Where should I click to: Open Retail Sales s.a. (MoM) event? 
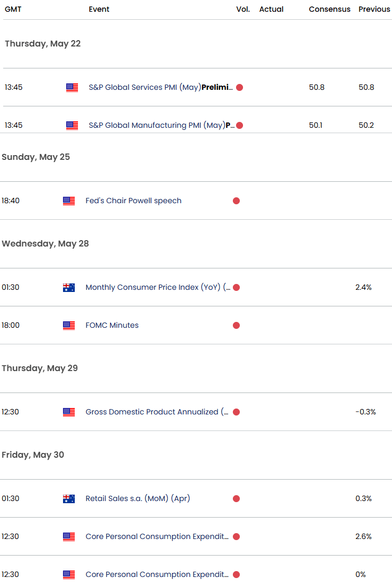[138, 498]
